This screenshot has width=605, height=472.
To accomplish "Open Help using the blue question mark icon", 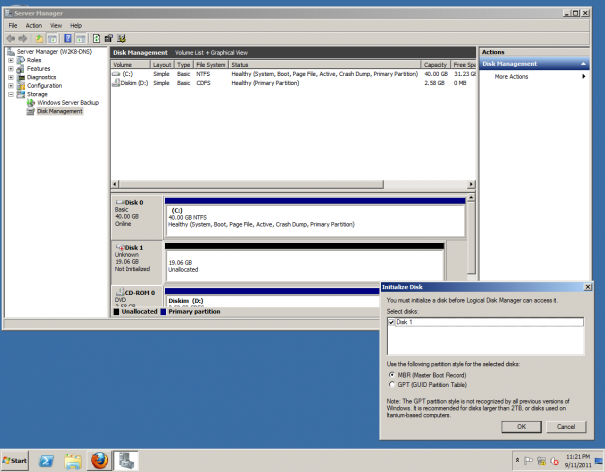I will click(68, 38).
